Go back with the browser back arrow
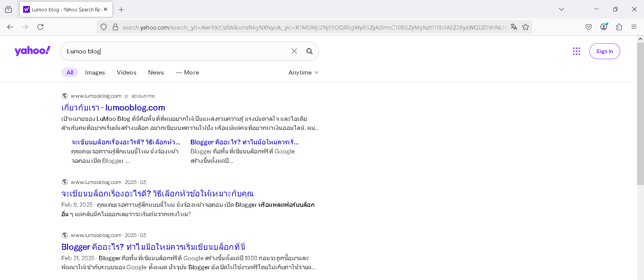 pyautogui.click(x=10, y=27)
